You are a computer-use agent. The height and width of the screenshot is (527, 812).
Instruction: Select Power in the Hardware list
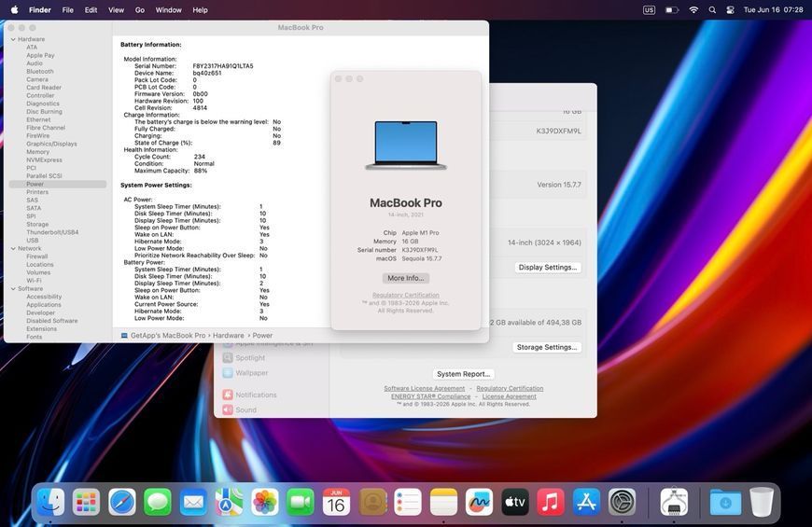[x=58, y=185]
